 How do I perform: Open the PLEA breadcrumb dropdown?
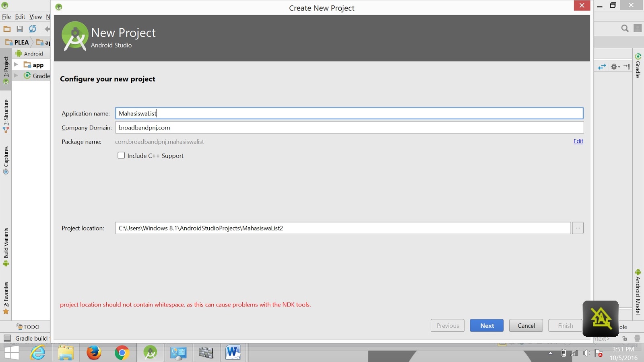pos(20,42)
